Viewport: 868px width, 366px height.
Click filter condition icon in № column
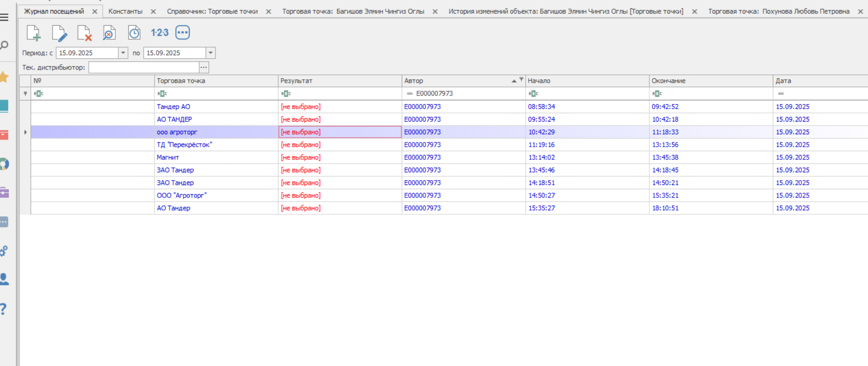coord(39,94)
